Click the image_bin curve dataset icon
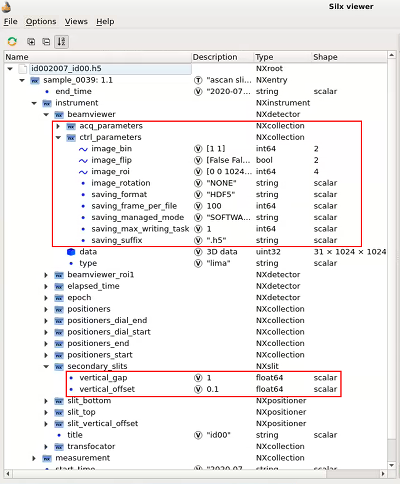 tap(83, 149)
